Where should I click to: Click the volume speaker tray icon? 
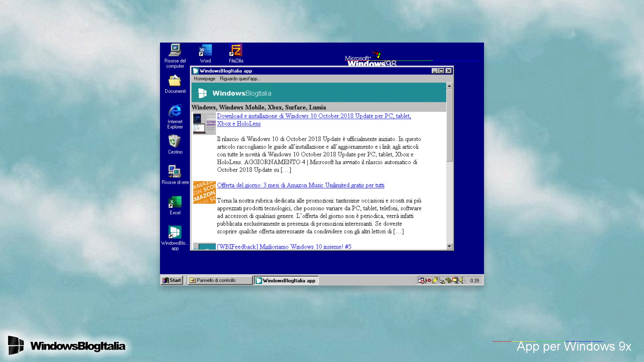(x=462, y=280)
